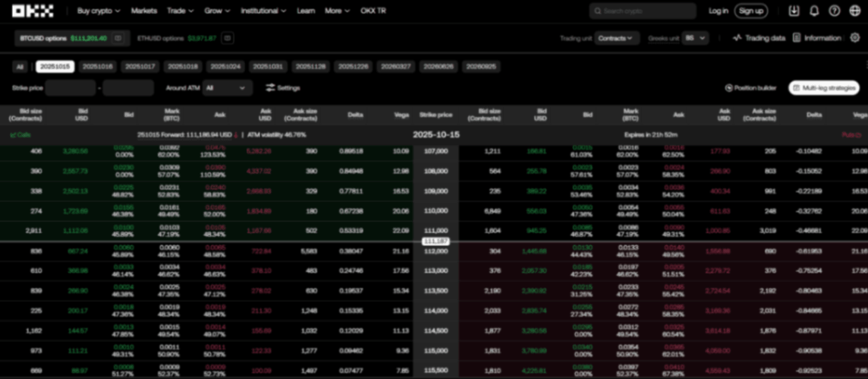This screenshot has height=379, width=868.
Task: Click the globe language icon
Action: click(855, 11)
